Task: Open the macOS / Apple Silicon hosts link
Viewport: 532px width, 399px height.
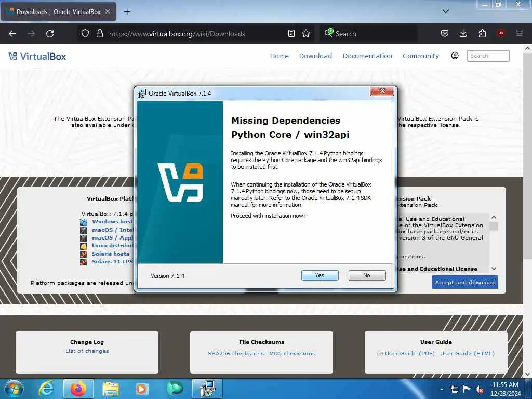Action: pos(113,238)
